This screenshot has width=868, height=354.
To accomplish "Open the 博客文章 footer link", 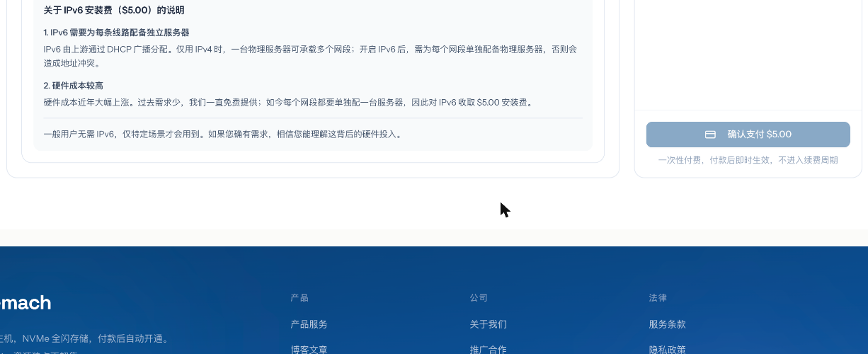I will tap(309, 350).
